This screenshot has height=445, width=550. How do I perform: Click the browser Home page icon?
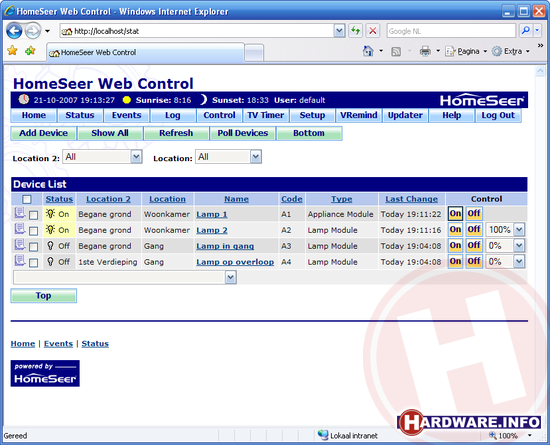368,51
